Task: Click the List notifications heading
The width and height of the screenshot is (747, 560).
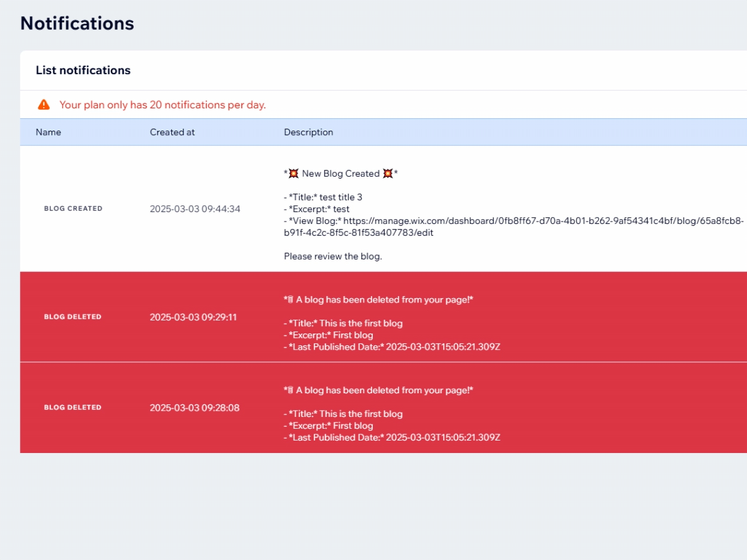Action: 83,70
